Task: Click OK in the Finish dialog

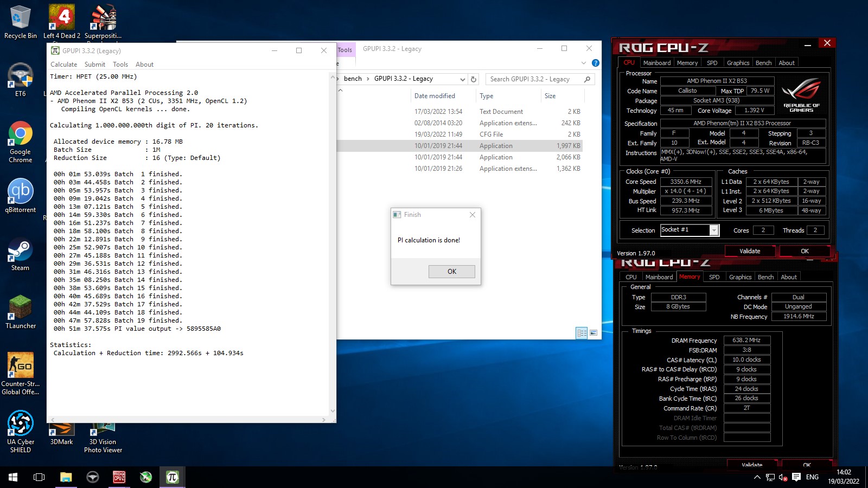Action: tap(452, 272)
